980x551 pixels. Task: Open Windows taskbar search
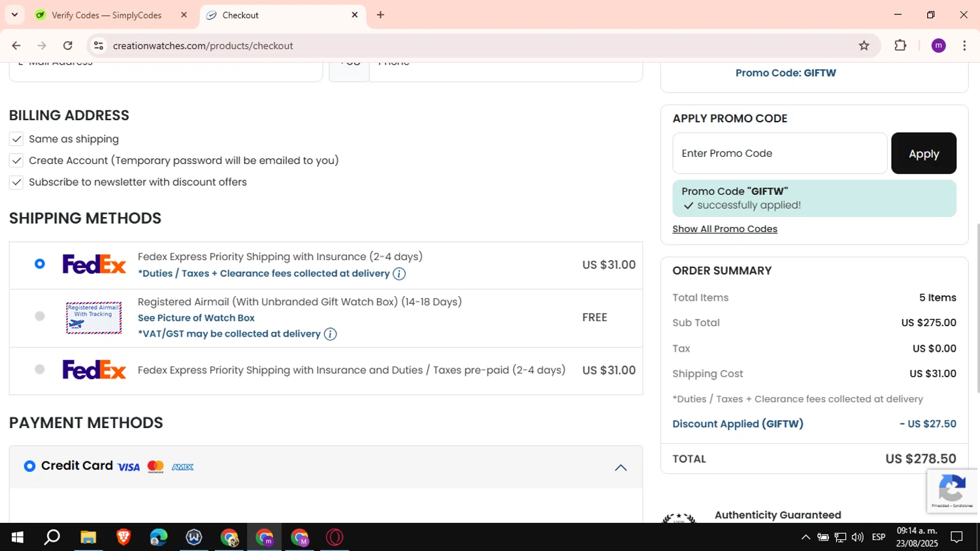click(52, 537)
